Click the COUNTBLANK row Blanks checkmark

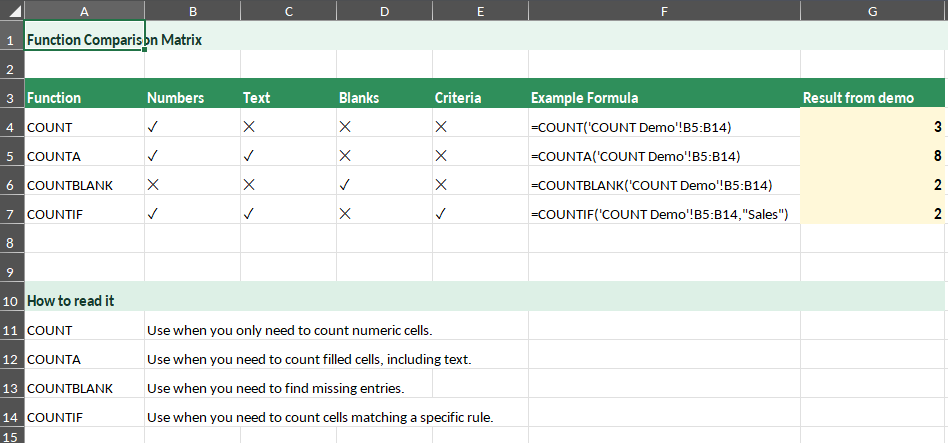pos(345,185)
